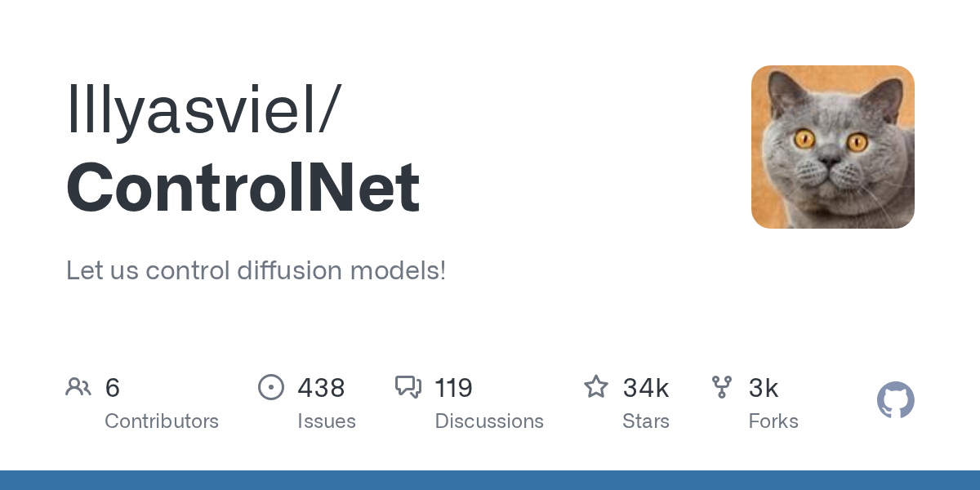
Task: Click the blue language bar at bottom
Action: pyautogui.click(x=490, y=480)
